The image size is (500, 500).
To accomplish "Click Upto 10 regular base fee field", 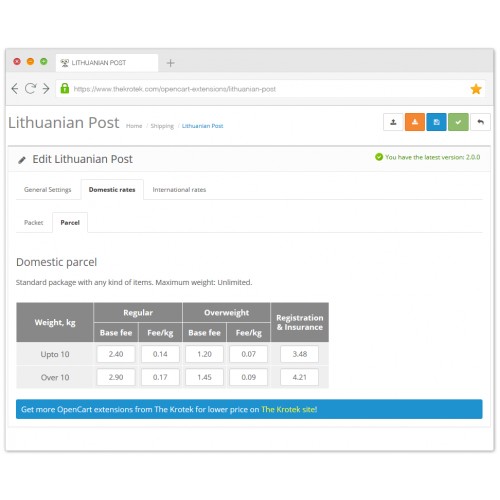I will (x=116, y=354).
